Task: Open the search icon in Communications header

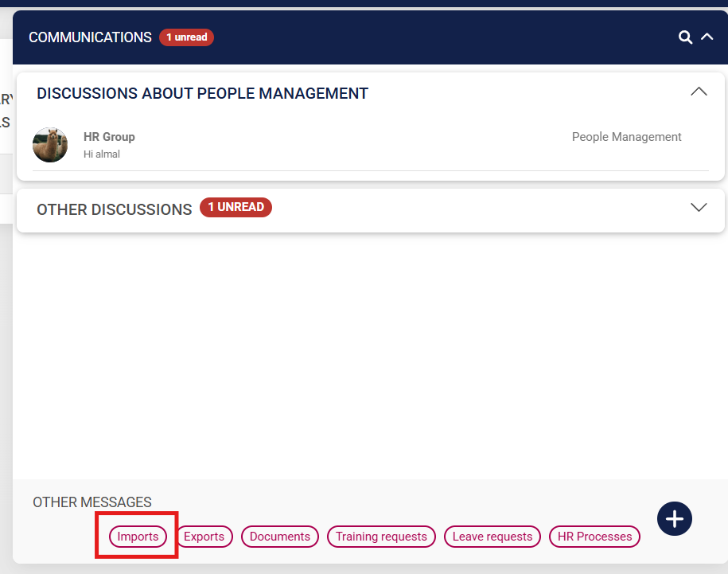Action: [x=685, y=37]
